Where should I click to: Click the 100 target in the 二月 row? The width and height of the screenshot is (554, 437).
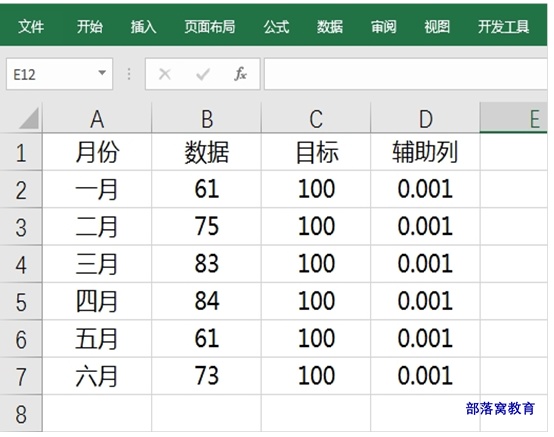pyautogui.click(x=316, y=227)
